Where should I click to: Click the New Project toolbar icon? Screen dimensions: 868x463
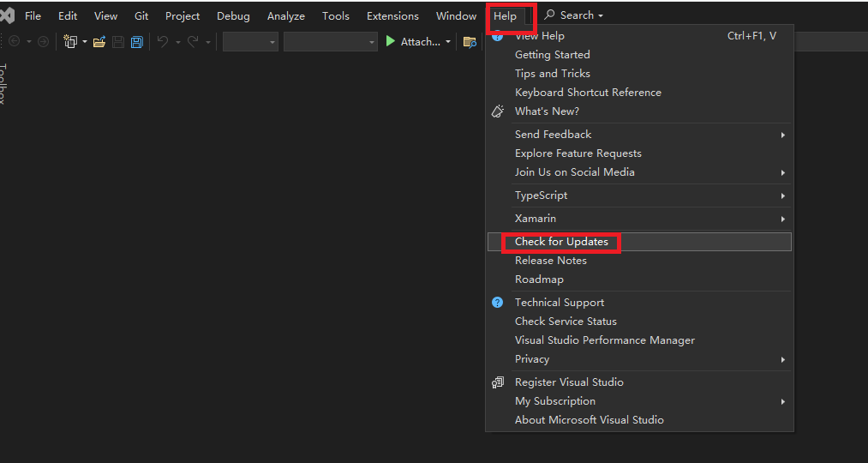(70, 41)
